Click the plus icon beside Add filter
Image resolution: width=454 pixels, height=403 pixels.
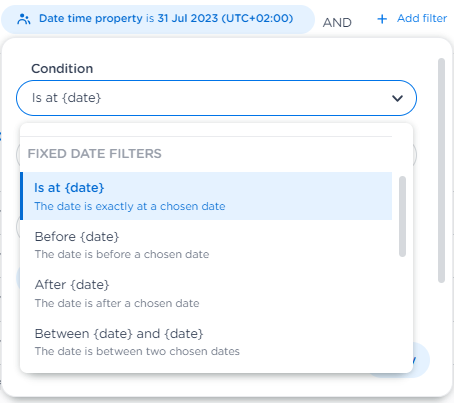pyautogui.click(x=382, y=19)
